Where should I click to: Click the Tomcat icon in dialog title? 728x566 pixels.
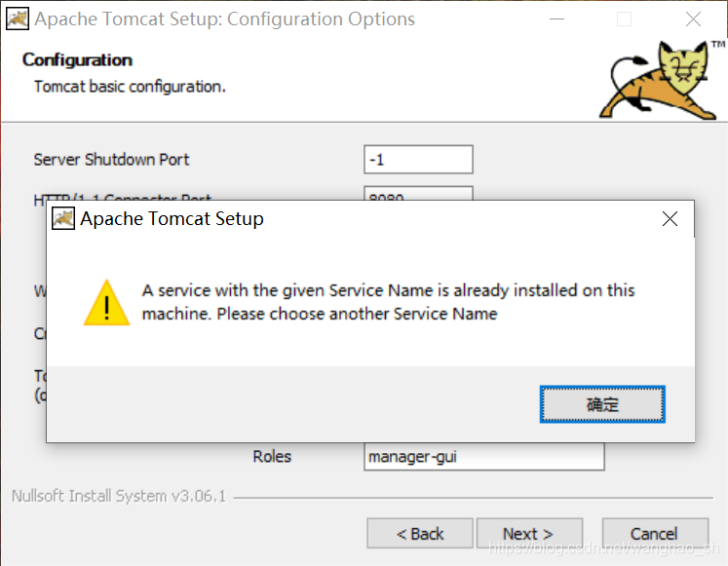[x=63, y=218]
